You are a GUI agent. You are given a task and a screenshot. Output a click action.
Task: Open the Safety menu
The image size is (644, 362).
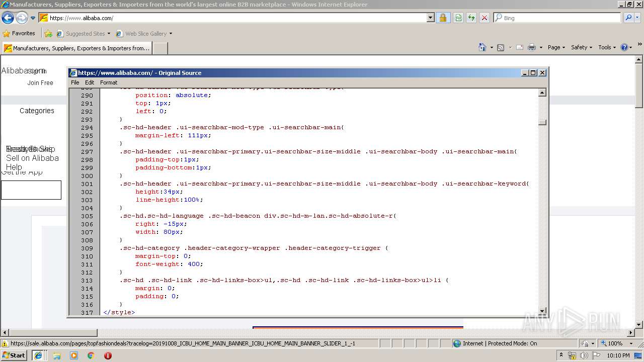coord(582,47)
